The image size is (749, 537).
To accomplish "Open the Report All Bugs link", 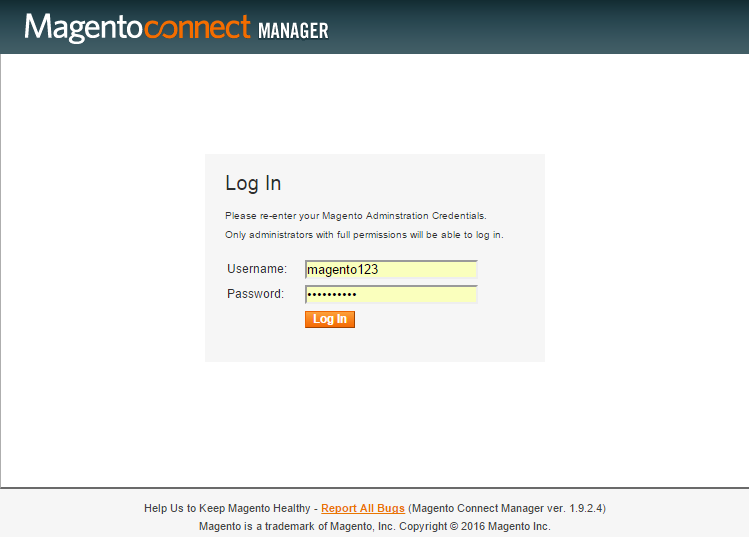I will pyautogui.click(x=363, y=508).
